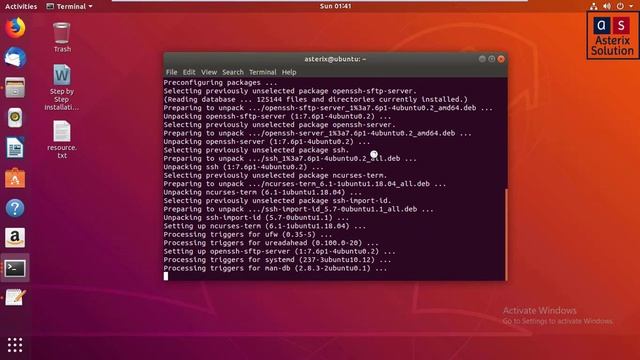640x360 pixels.
Task: Click 'Processing triggers for ufw' line
Action: point(248,234)
